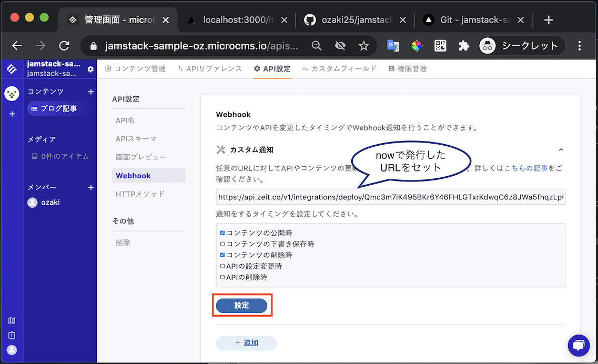Image resolution: width=598 pixels, height=364 pixels.
Task: Add new content API with plus icon
Action: (91, 92)
